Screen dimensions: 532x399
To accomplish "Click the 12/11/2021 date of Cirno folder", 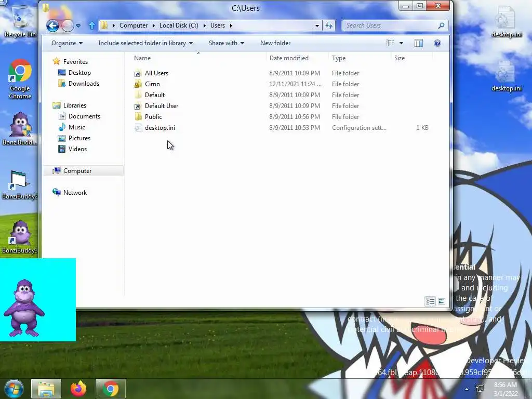I will click(296, 84).
